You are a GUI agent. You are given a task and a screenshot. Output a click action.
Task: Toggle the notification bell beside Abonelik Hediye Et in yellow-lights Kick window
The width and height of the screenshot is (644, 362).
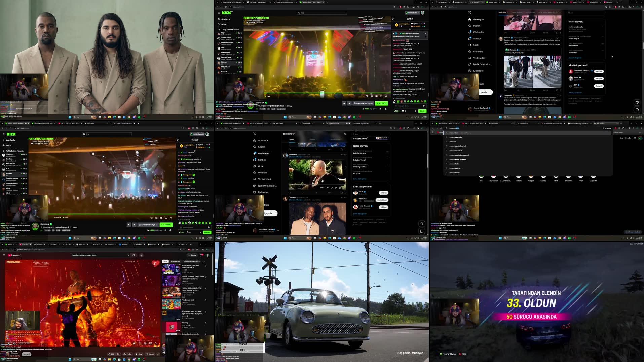point(344,103)
